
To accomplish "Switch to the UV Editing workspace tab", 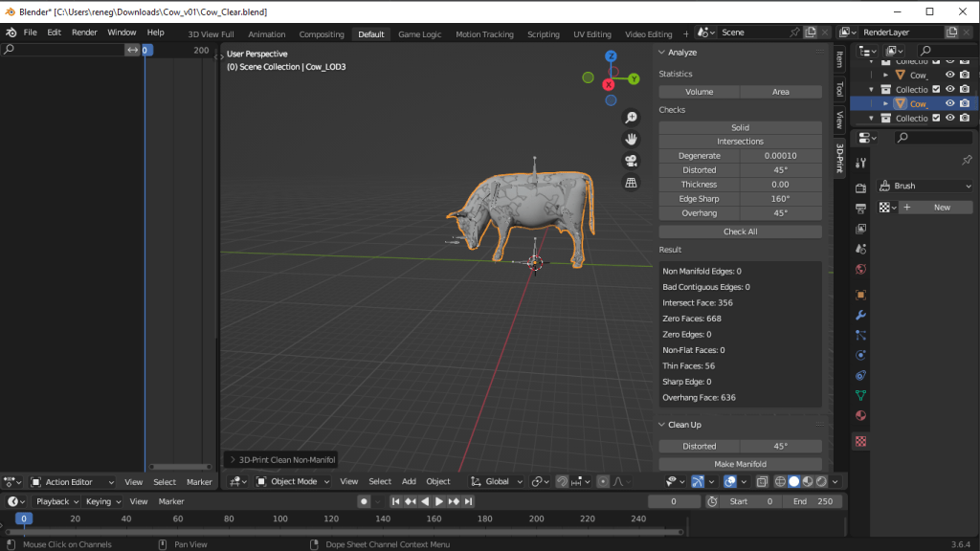I will [x=591, y=34].
